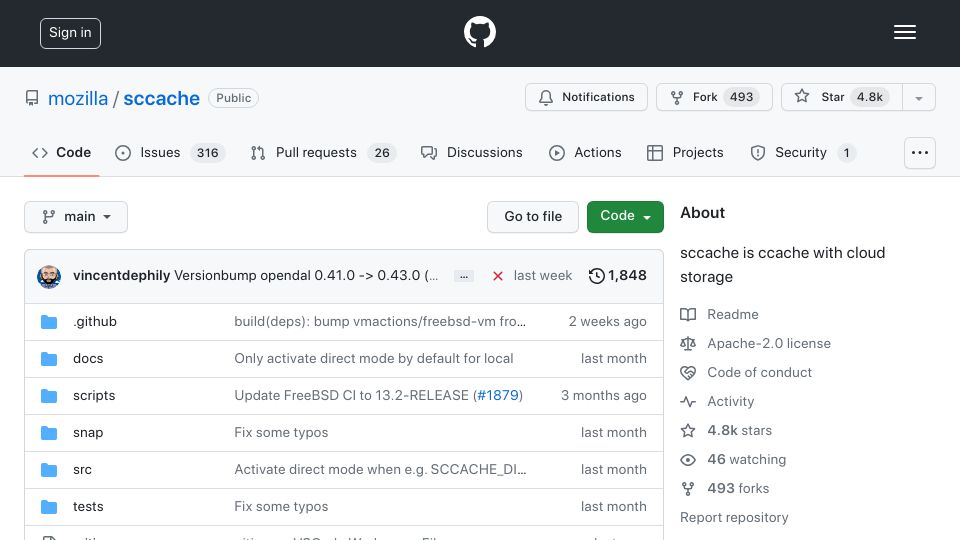
Task: View the 1,848 commits history
Action: tap(617, 276)
